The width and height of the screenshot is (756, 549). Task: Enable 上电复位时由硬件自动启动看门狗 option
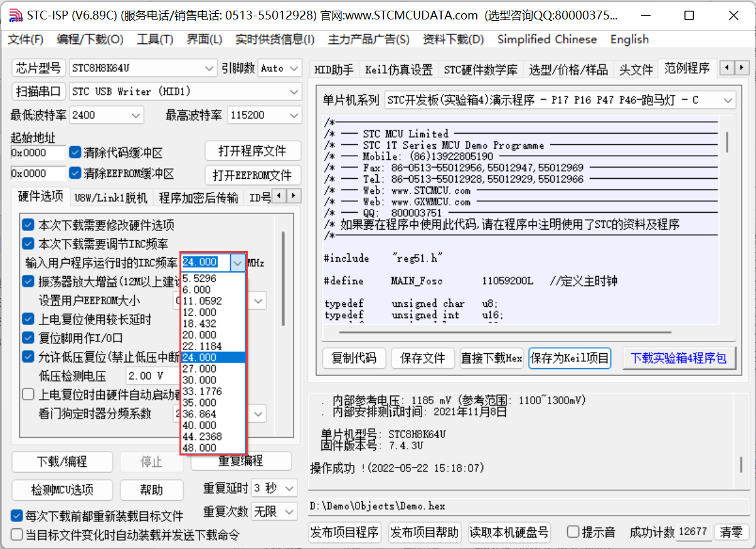coord(28,394)
